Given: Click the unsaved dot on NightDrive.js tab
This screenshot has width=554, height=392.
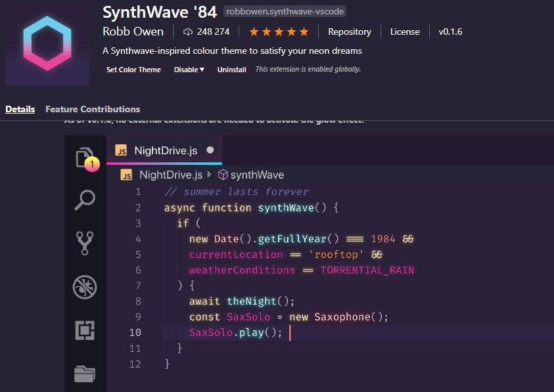Looking at the screenshot, I should [x=210, y=150].
